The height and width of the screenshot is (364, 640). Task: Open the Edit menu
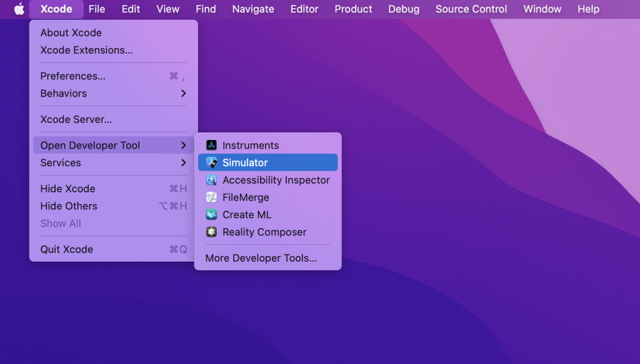131,9
